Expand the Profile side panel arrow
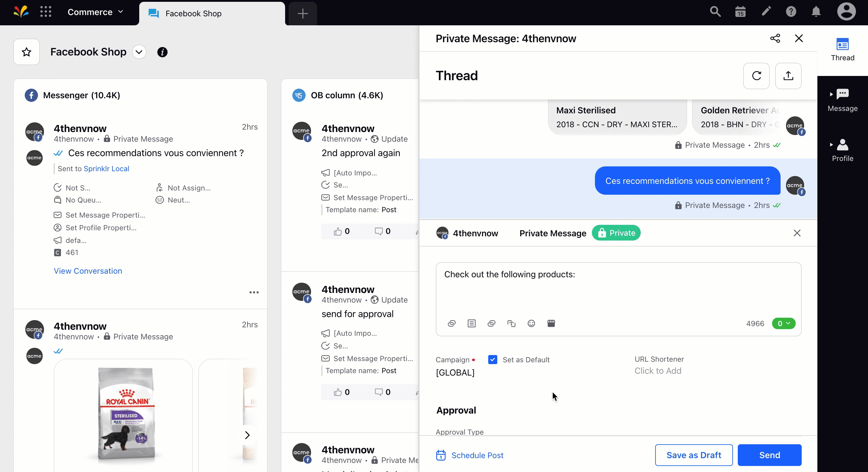This screenshot has height=472, width=868. tap(831, 145)
